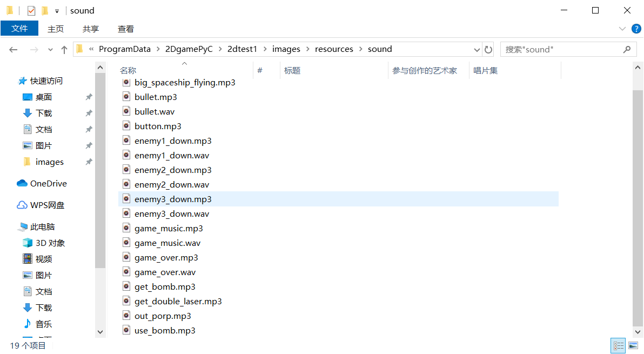This screenshot has width=644, height=354.
Task: Open the 共享 ribbon tab
Action: tap(90, 29)
